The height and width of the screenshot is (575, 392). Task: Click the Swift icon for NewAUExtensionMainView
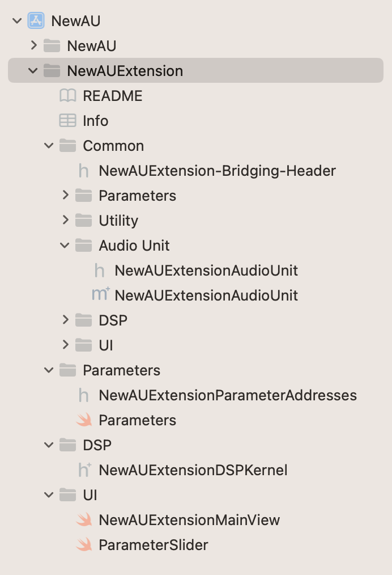pyautogui.click(x=84, y=520)
